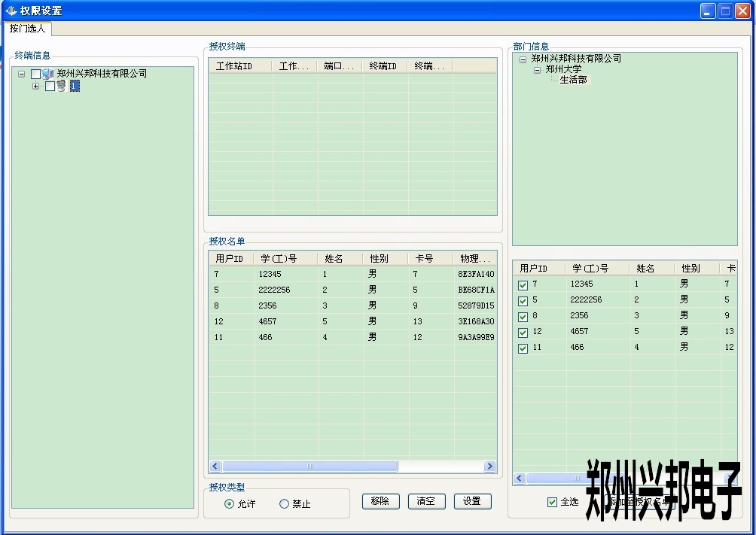Uncheck user ID 7 in department user list
This screenshot has width=756, height=535.
coord(523,285)
